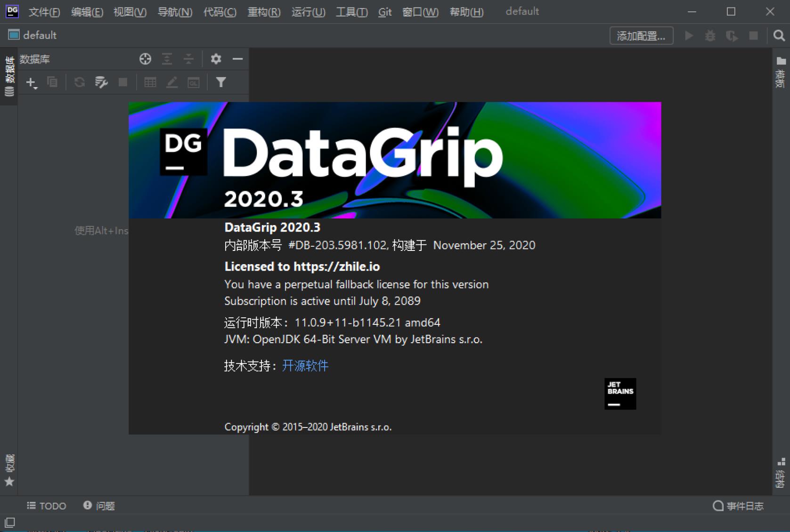Click the 数据库 panel title

click(34, 59)
